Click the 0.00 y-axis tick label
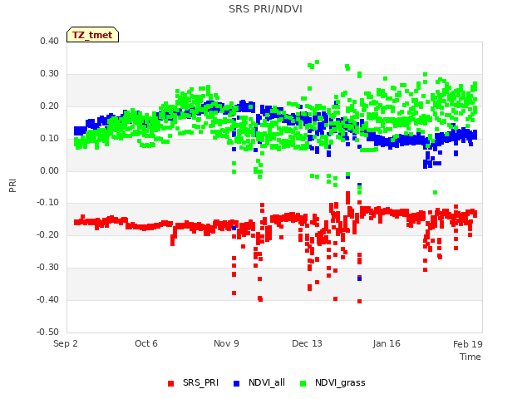 coord(50,170)
